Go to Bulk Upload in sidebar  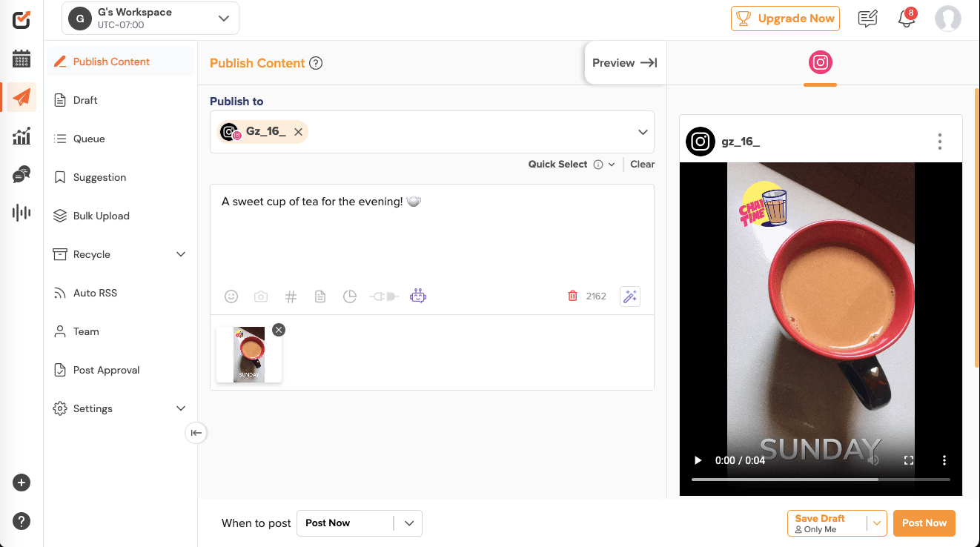[x=101, y=216]
